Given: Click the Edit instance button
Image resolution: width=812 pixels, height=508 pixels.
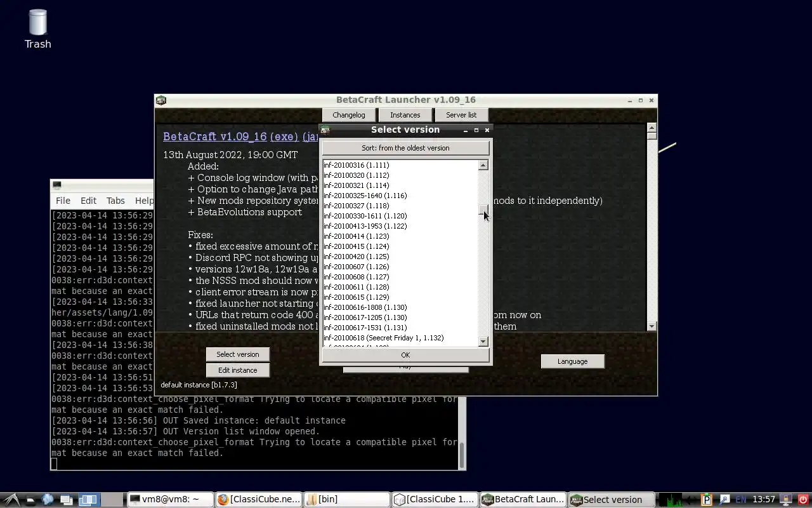Looking at the screenshot, I should [238, 370].
